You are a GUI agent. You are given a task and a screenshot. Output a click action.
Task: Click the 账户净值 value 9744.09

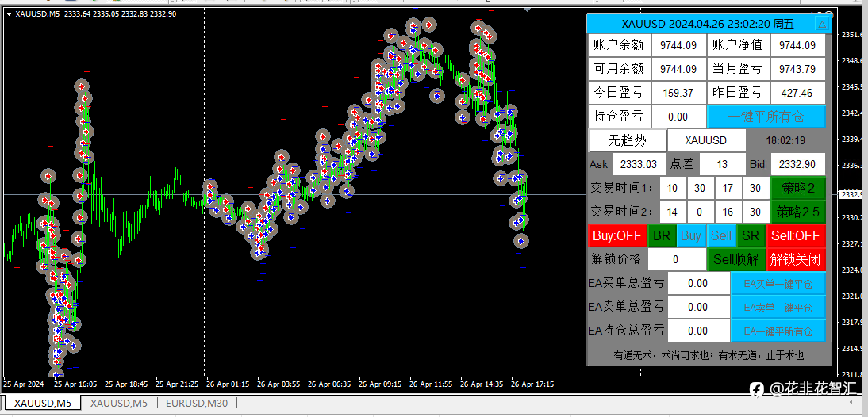[x=797, y=45]
